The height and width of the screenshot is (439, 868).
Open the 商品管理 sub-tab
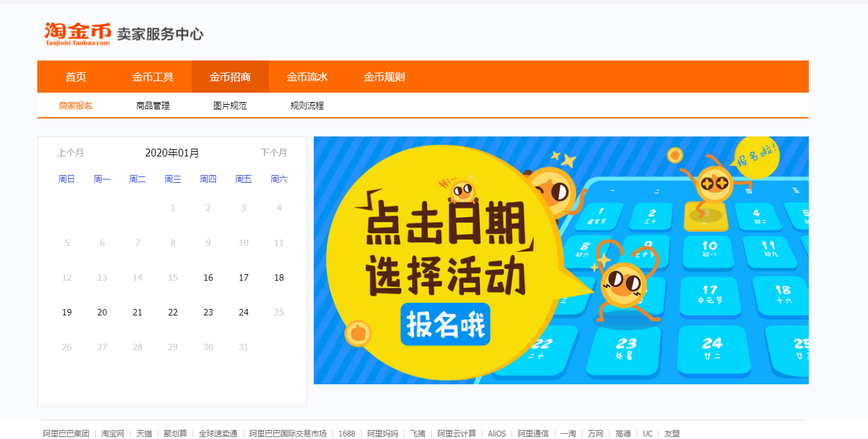pos(153,106)
